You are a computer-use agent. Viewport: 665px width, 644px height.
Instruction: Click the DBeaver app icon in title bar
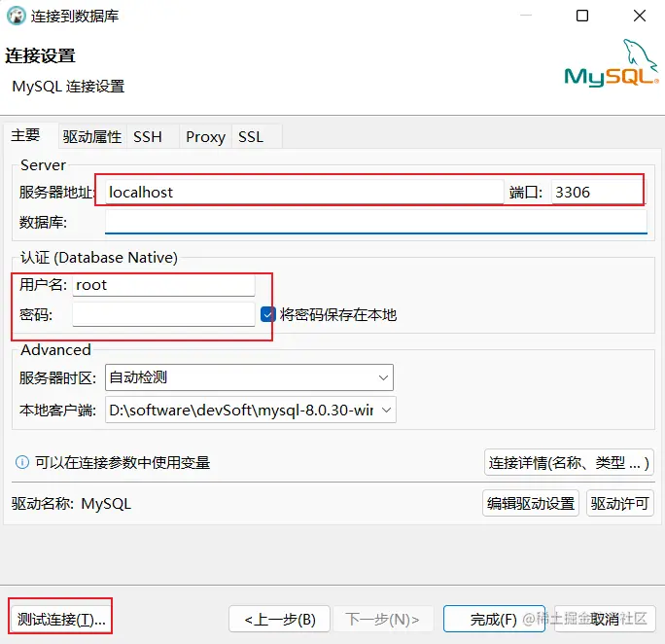(17, 17)
